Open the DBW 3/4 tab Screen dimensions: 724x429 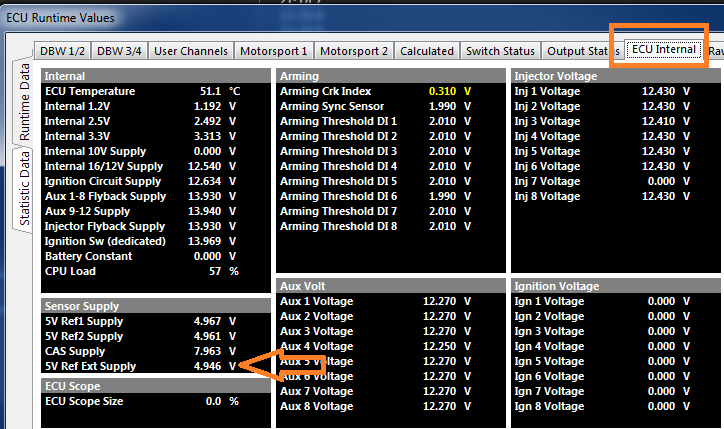click(119, 51)
